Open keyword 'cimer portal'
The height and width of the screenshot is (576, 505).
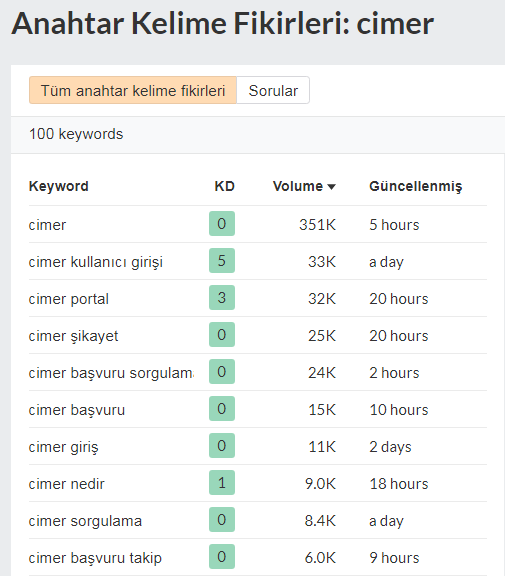tap(69, 299)
